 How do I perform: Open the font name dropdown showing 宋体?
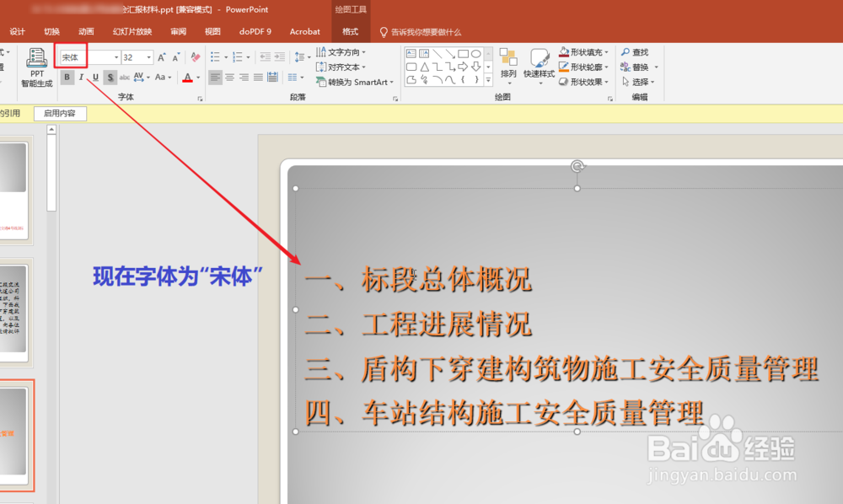[117, 57]
